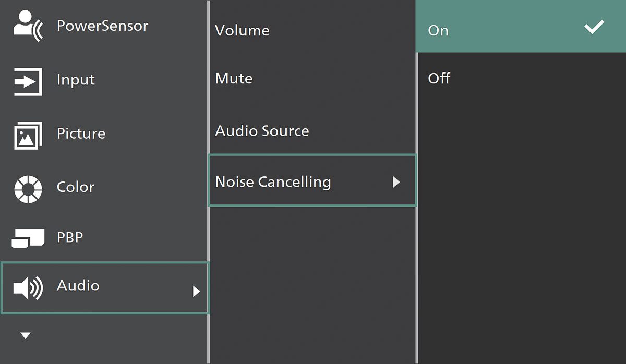Turn Noise Cancelling Off
The height and width of the screenshot is (364, 626).
(439, 79)
